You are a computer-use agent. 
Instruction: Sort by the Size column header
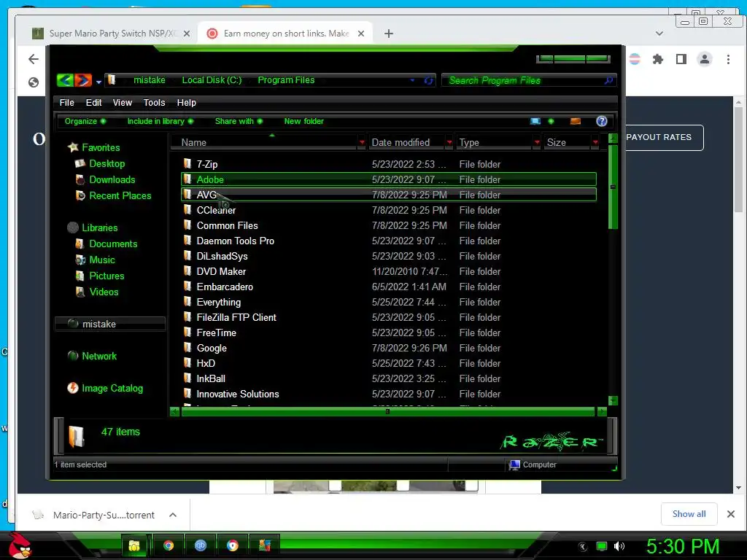coord(567,142)
